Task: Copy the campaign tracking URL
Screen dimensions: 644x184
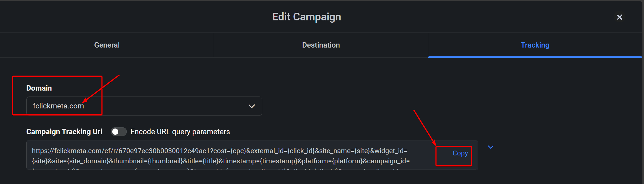Action: (460, 153)
